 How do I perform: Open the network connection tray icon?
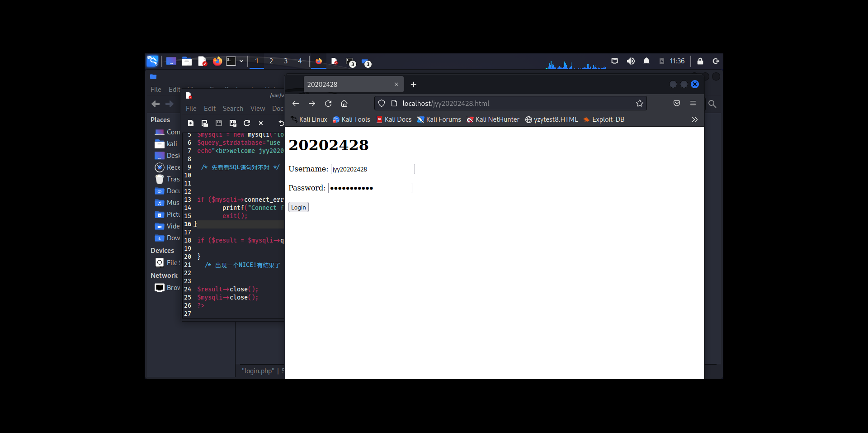coord(615,61)
